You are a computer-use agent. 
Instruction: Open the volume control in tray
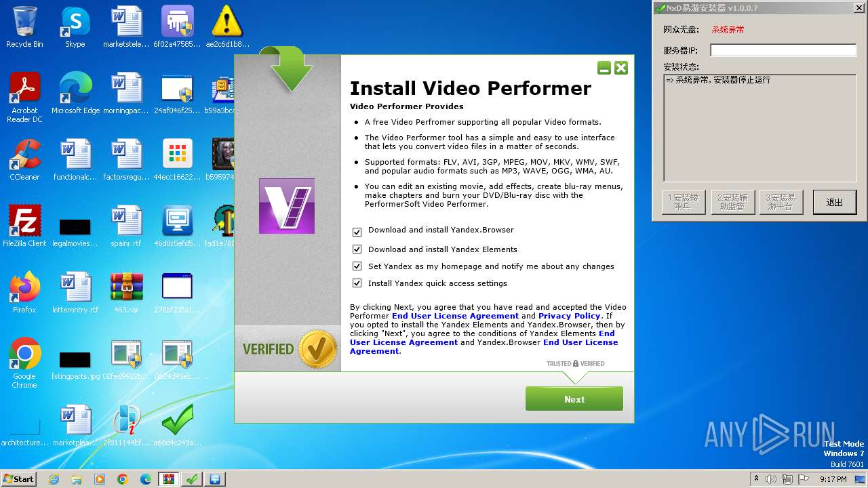coord(772,479)
